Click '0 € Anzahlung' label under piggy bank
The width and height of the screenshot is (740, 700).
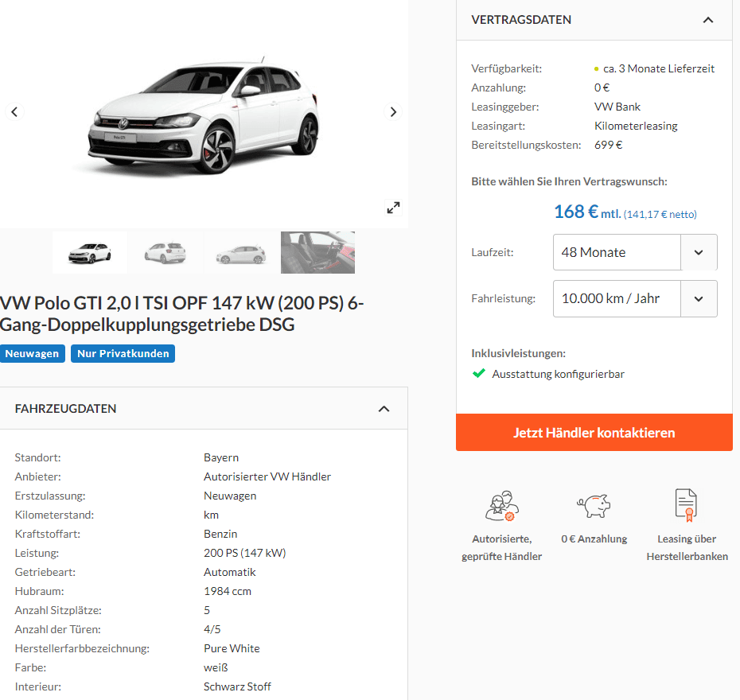coord(594,539)
